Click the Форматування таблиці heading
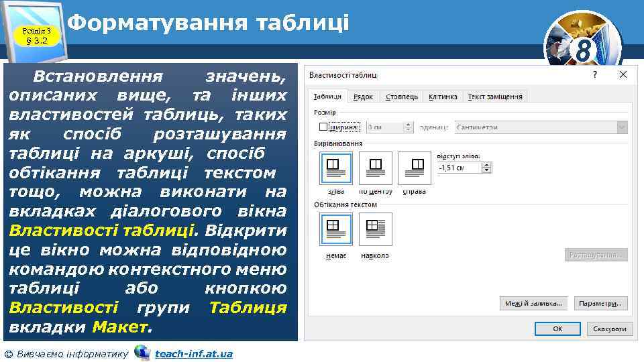 coord(208,23)
